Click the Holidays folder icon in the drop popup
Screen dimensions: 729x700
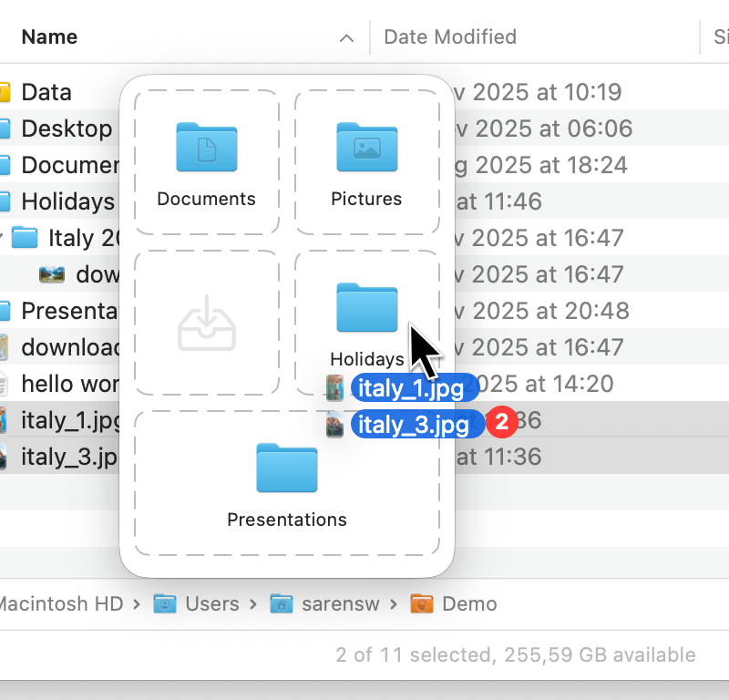tap(366, 307)
